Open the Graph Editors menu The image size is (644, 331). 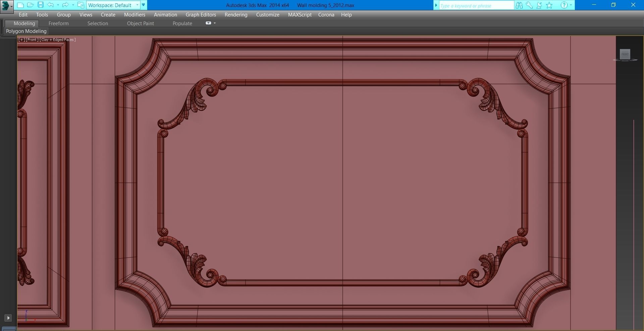coord(201,15)
